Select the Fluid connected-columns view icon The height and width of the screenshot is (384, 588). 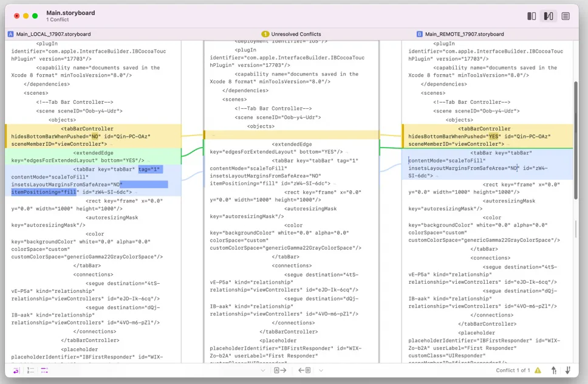point(549,16)
